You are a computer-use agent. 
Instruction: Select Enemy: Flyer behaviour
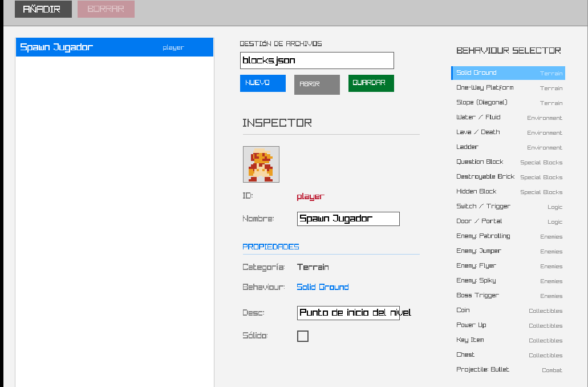pyautogui.click(x=508, y=266)
